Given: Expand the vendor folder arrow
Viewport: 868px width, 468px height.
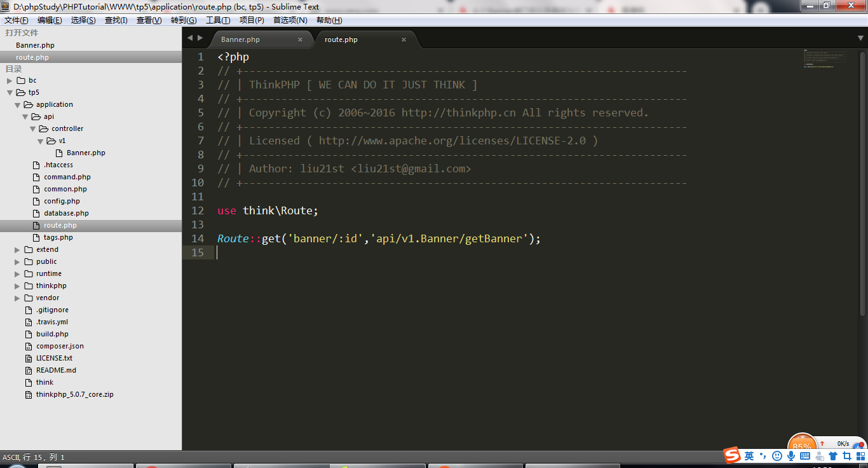Looking at the screenshot, I should coord(17,298).
